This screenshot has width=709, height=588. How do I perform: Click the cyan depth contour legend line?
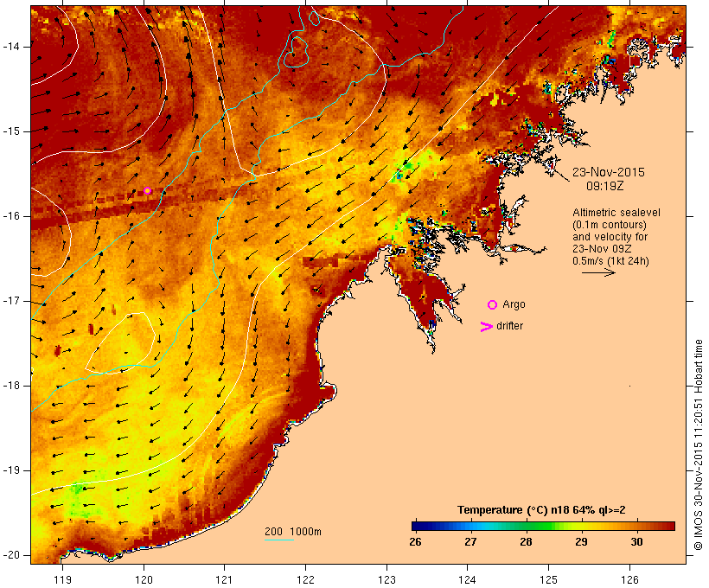pyautogui.click(x=279, y=540)
